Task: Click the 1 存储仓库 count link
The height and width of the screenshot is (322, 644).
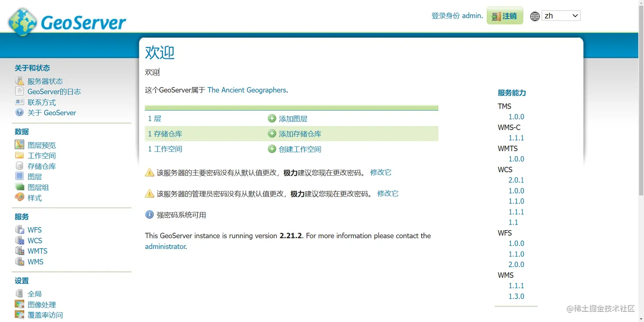Action: [165, 134]
